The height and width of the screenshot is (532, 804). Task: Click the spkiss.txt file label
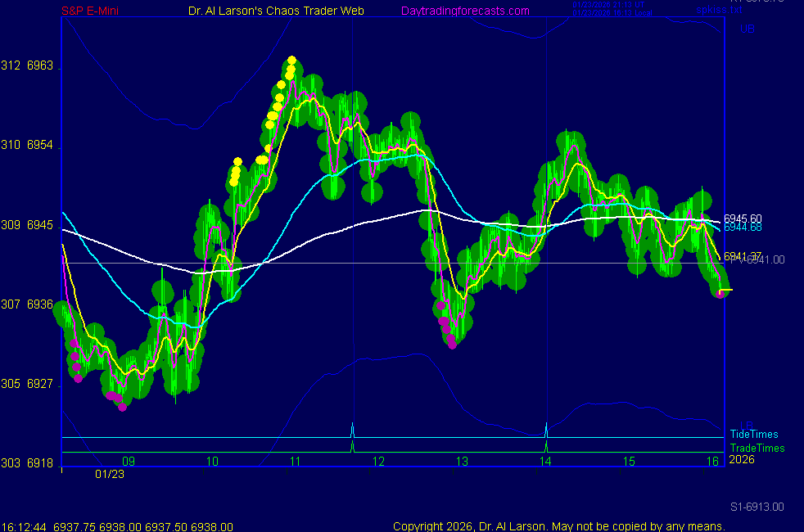click(x=720, y=11)
